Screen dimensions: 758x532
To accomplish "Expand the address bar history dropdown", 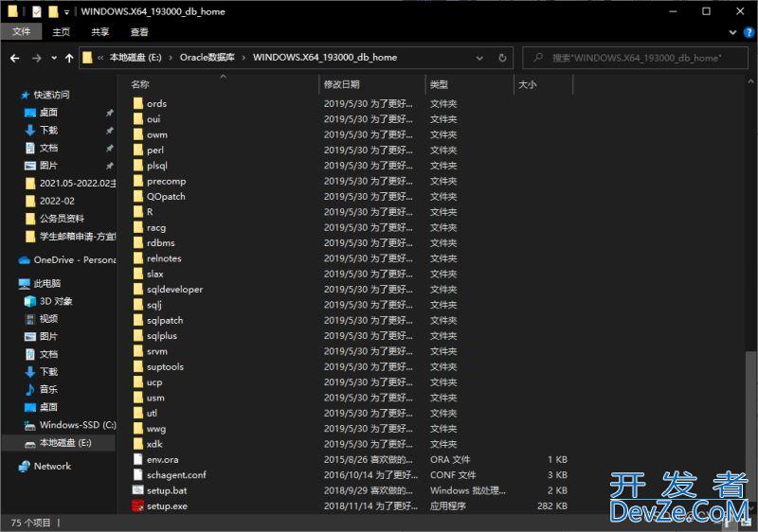I will (x=479, y=58).
